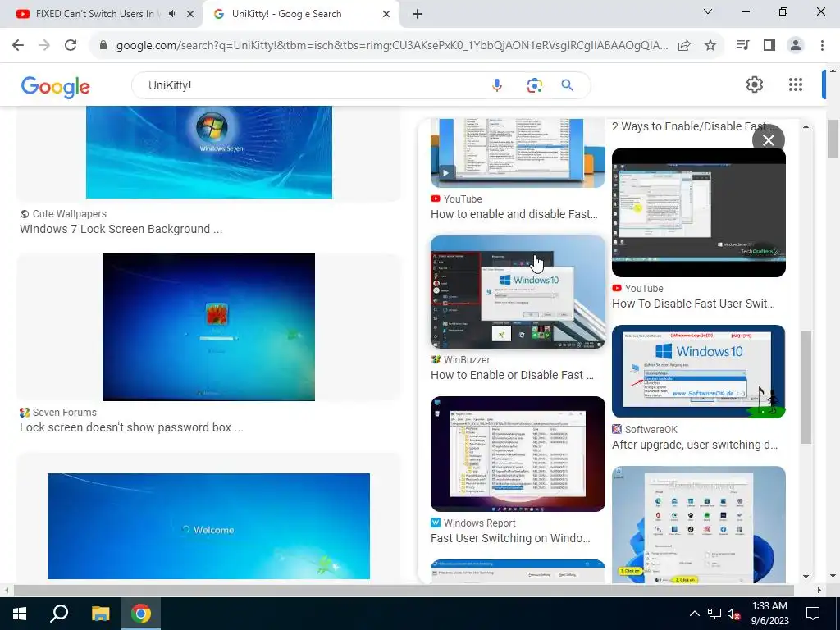Image resolution: width=840 pixels, height=630 pixels.
Task: Click the Cute Wallpapers source label
Action: (70, 214)
